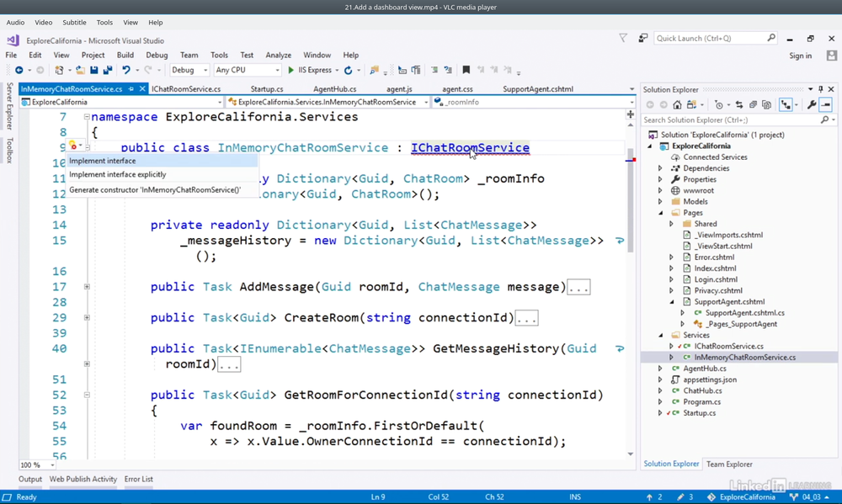
Task: Save the current file with the floppy icon
Action: [94, 70]
